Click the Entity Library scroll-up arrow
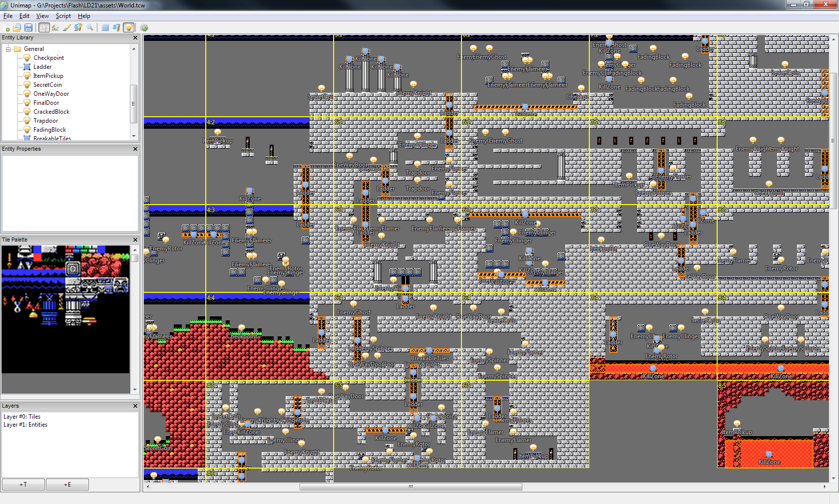The image size is (839, 504). tap(134, 48)
